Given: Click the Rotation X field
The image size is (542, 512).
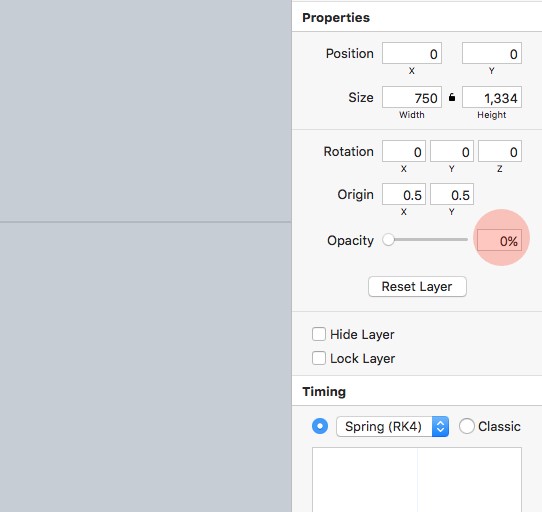Looking at the screenshot, I should click(404, 151).
